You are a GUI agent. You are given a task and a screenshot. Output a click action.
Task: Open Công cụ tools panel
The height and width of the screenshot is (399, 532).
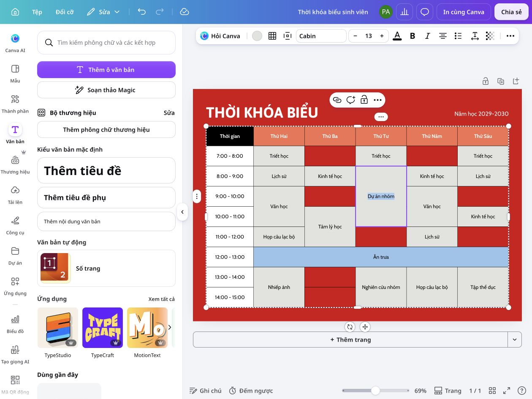pyautogui.click(x=15, y=225)
